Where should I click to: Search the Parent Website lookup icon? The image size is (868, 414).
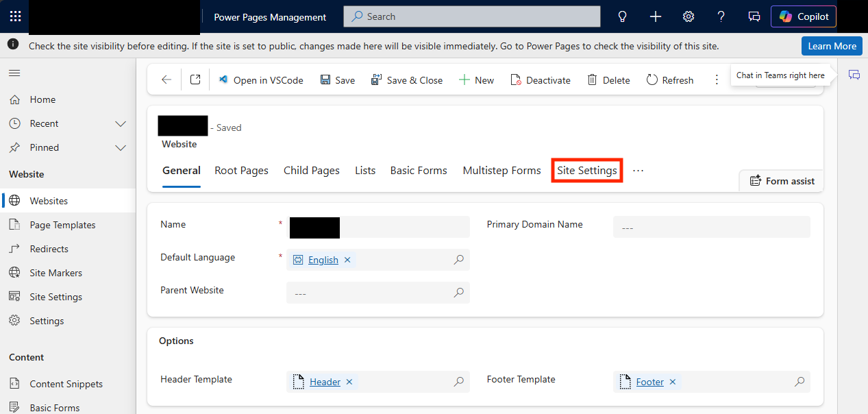pyautogui.click(x=459, y=293)
